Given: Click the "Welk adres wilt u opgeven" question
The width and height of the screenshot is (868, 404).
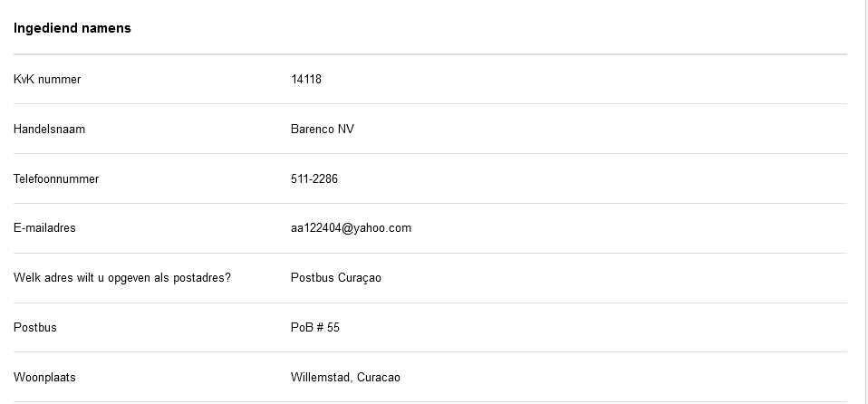Looking at the screenshot, I should point(122,278).
